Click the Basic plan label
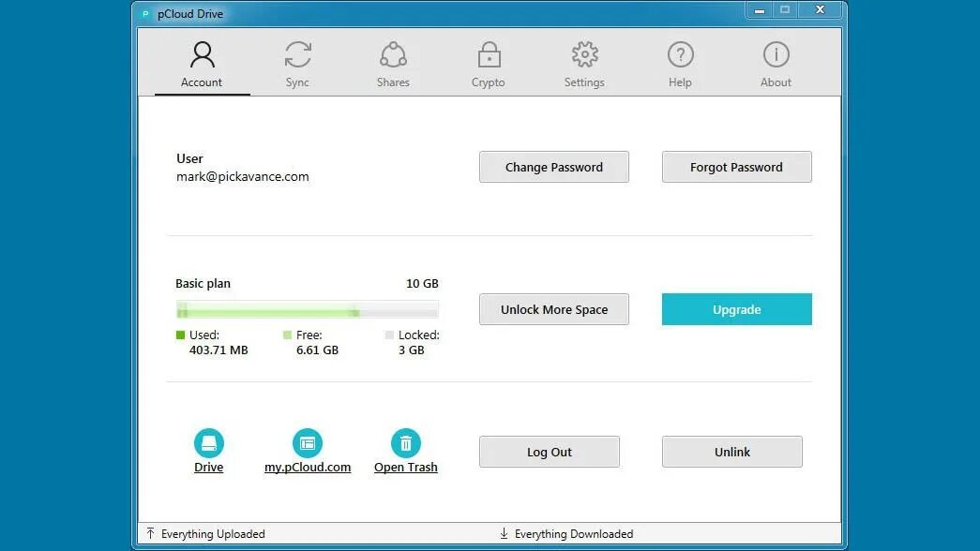The image size is (980, 551). [204, 284]
